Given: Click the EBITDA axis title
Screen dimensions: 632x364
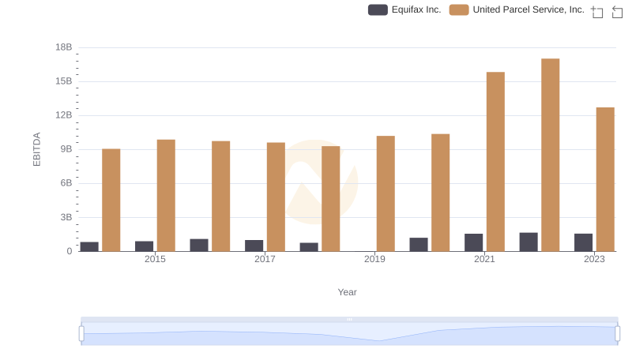Looking at the screenshot, I should [36, 149].
